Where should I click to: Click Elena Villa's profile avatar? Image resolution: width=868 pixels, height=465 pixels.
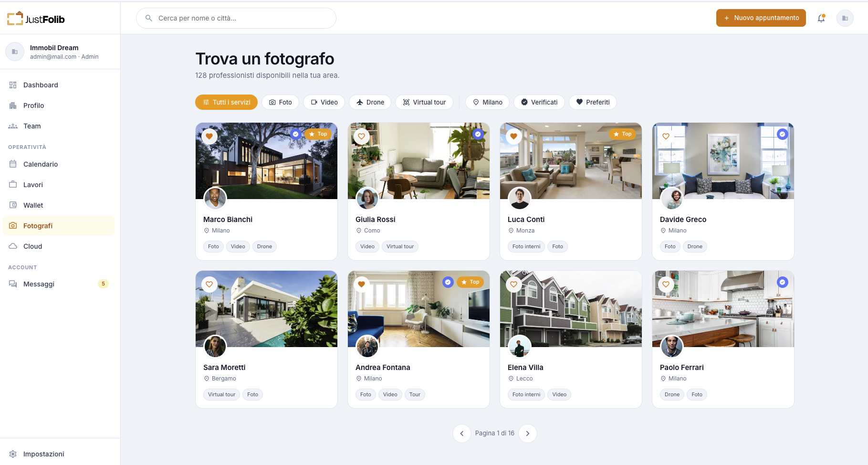(520, 347)
